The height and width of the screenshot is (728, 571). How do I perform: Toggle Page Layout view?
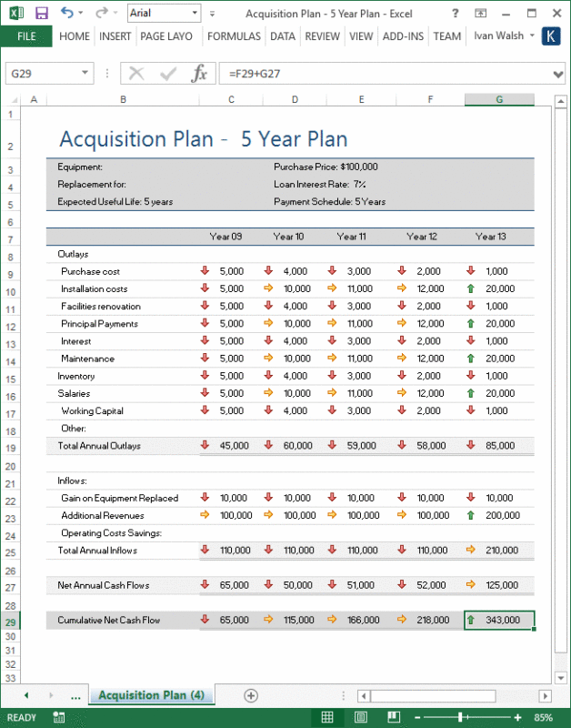click(x=361, y=716)
